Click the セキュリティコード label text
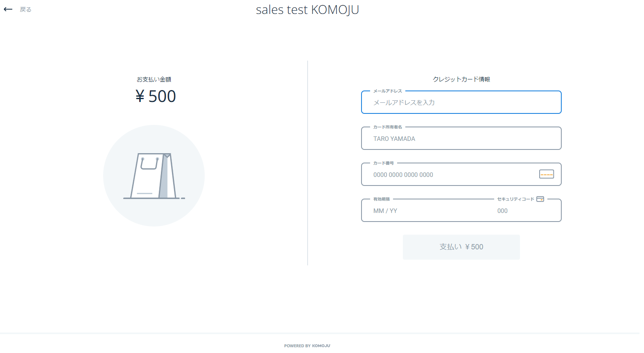The width and height of the screenshot is (644, 353). 515,199
